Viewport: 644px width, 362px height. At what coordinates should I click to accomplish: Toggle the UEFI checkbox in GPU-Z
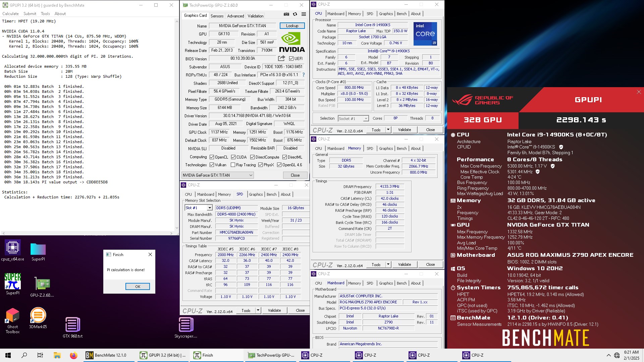291,59
